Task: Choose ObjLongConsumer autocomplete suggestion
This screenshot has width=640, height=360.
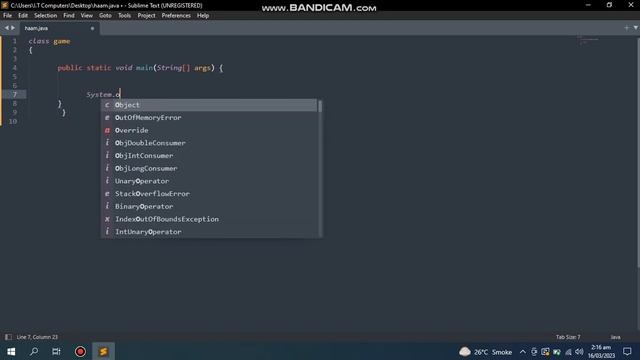Action: point(209,168)
